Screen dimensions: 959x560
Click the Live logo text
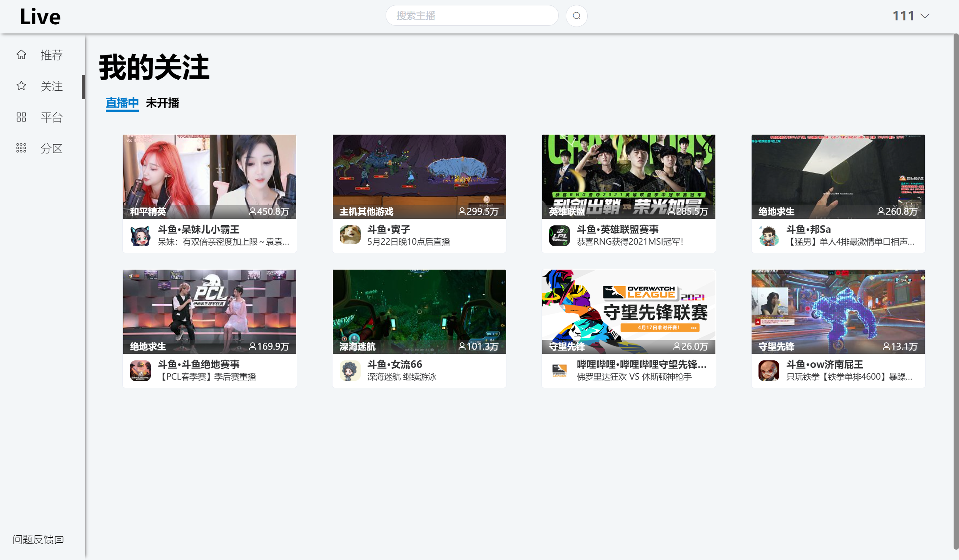pyautogui.click(x=40, y=17)
